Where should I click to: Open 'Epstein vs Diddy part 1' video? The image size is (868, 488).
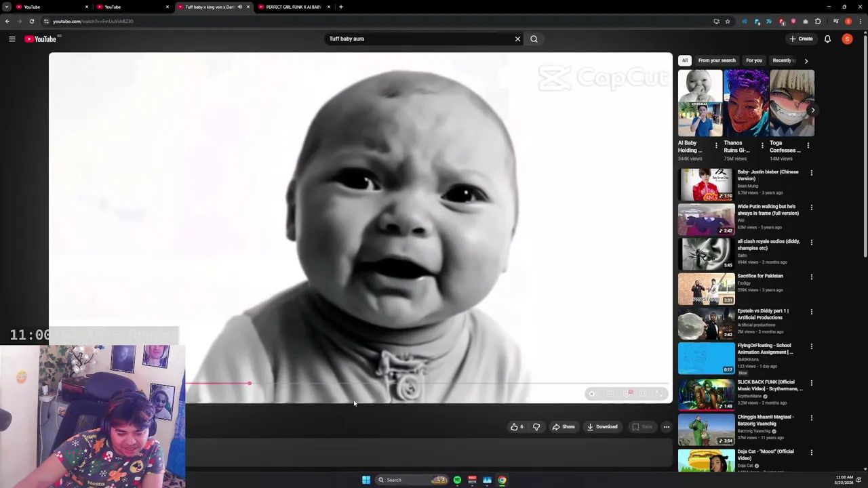coord(763,314)
